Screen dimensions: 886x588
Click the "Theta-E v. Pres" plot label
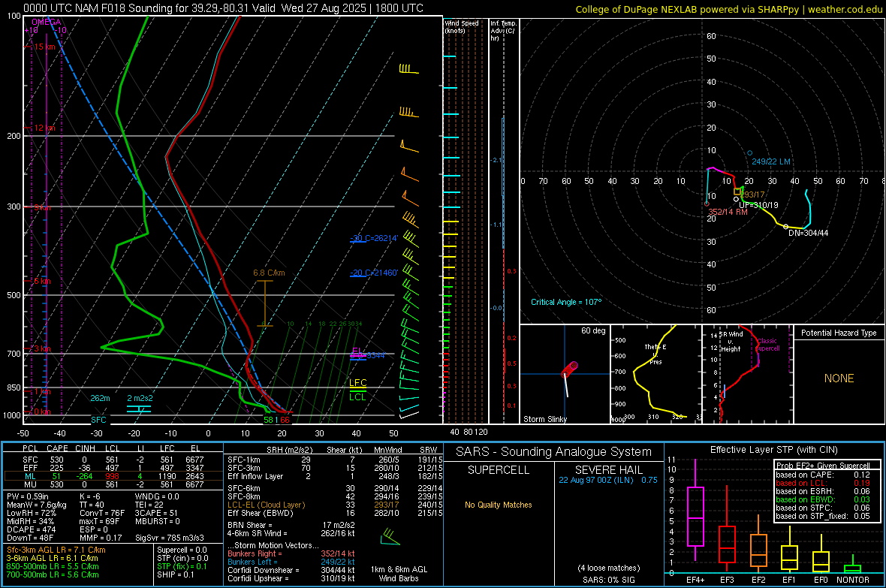click(655, 354)
